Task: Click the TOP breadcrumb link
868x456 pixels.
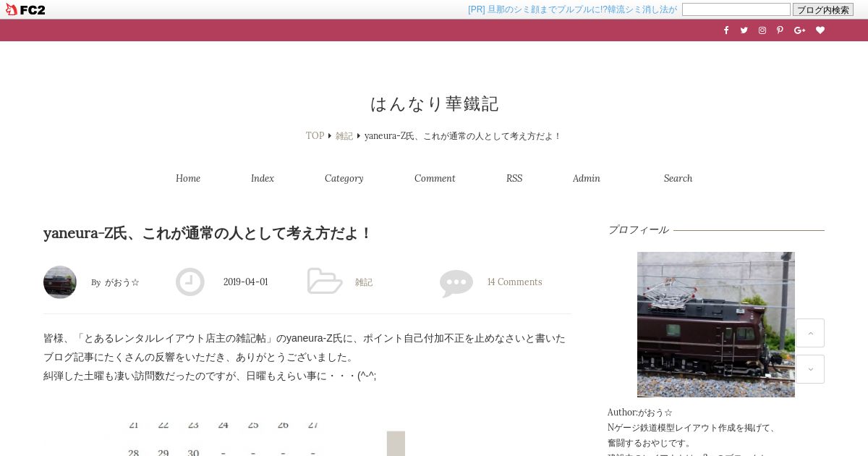Action: (315, 136)
